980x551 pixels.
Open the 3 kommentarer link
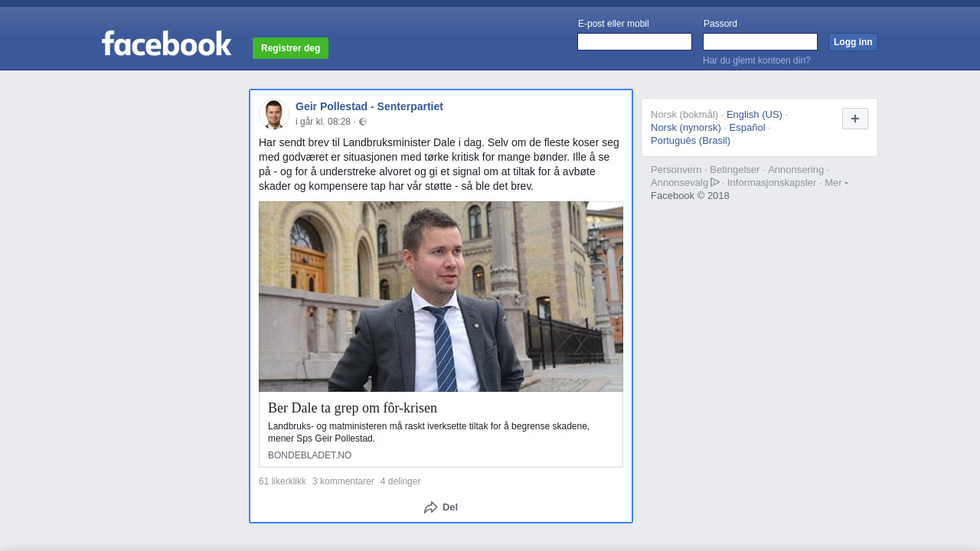(343, 481)
